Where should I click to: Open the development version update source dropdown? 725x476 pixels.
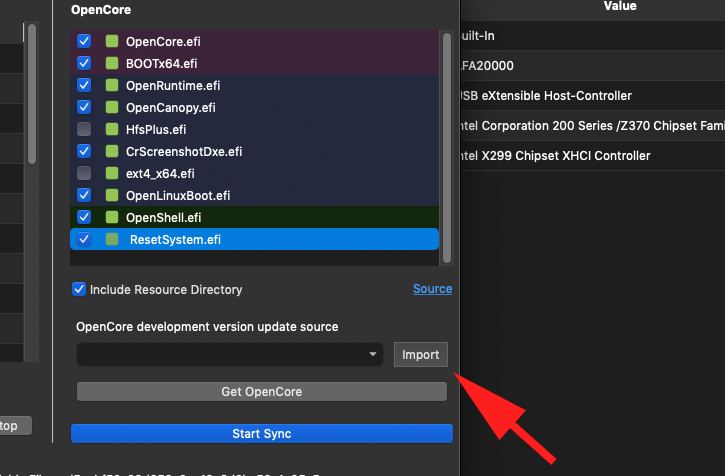coord(230,354)
